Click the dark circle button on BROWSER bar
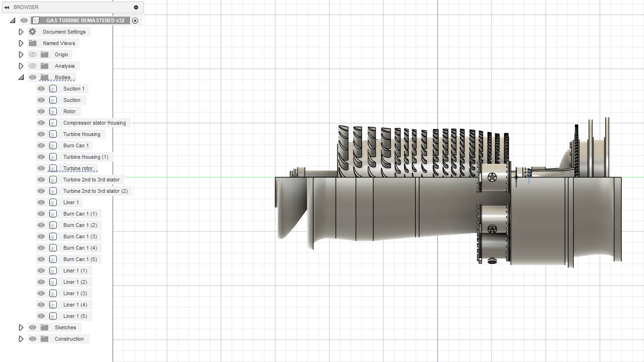Image resolution: width=644 pixels, height=362 pixels. tap(136, 7)
